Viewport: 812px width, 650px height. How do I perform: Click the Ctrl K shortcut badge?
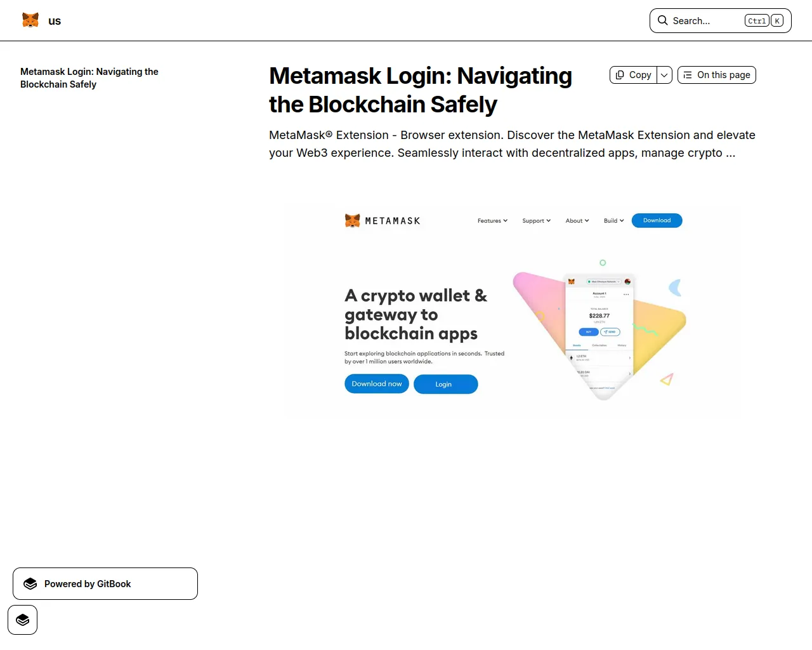[x=764, y=21]
